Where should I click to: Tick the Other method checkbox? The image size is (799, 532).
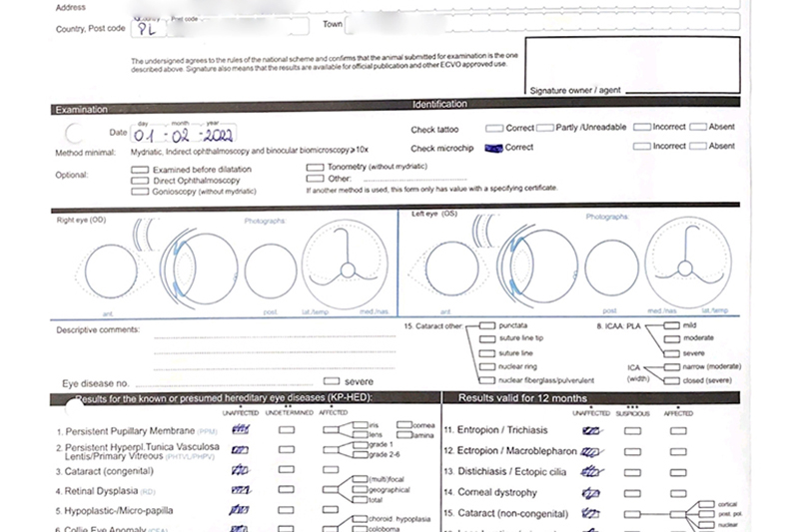[315, 179]
